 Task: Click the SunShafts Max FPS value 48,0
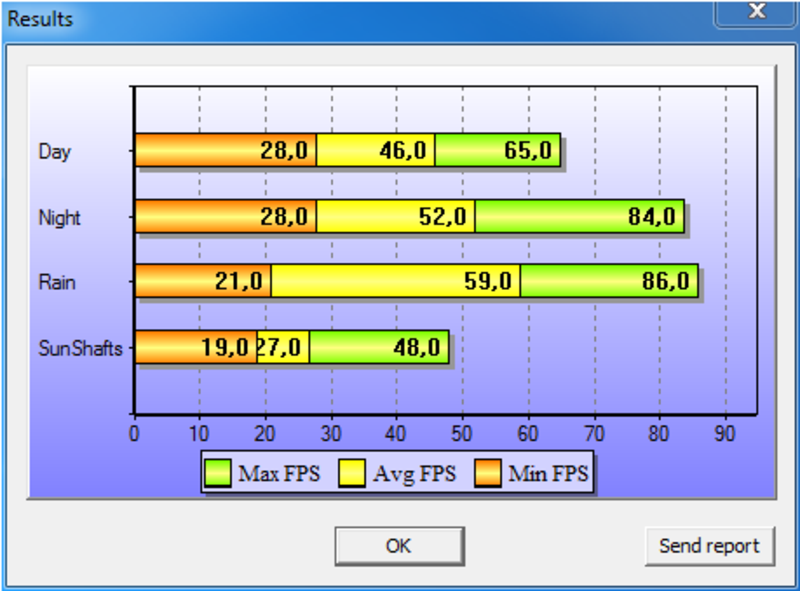pyautogui.click(x=416, y=348)
